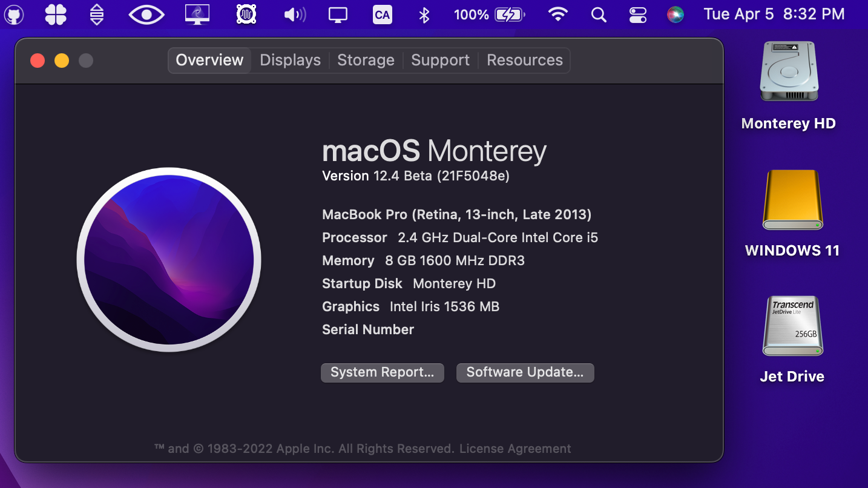
Task: Click the Startup Disk Monterey HD line
Action: tap(409, 283)
